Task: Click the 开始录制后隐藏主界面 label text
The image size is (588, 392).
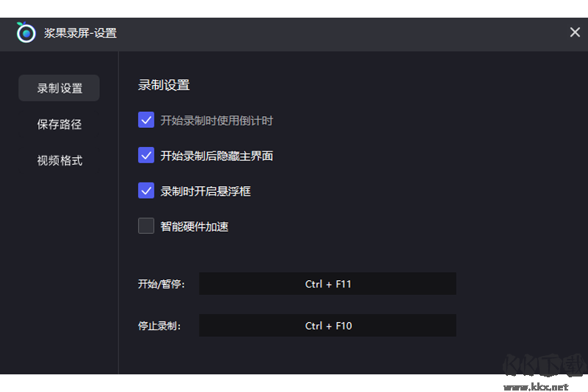Action: [x=217, y=156]
